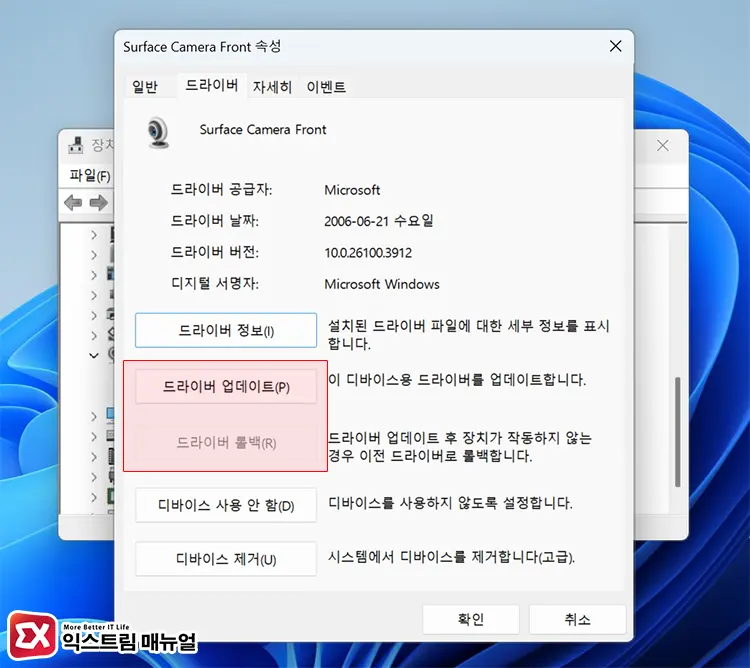Click the 드라이버 롤백(R) button

coord(226,443)
